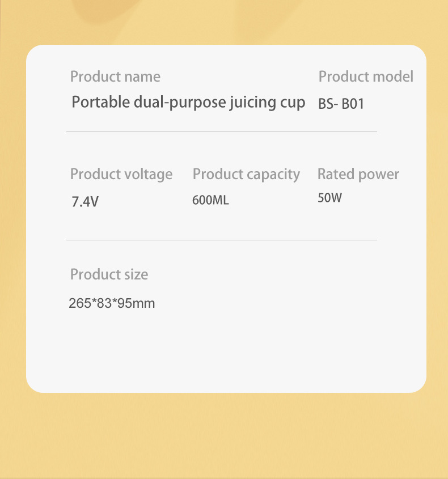Click the "Rated power" label

(x=358, y=174)
